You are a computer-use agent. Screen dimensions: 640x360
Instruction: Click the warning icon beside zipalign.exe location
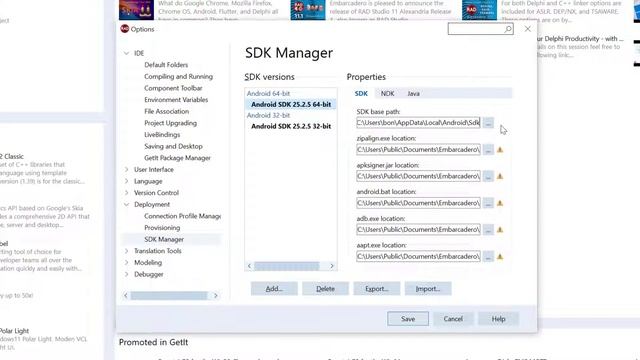tap(500, 150)
